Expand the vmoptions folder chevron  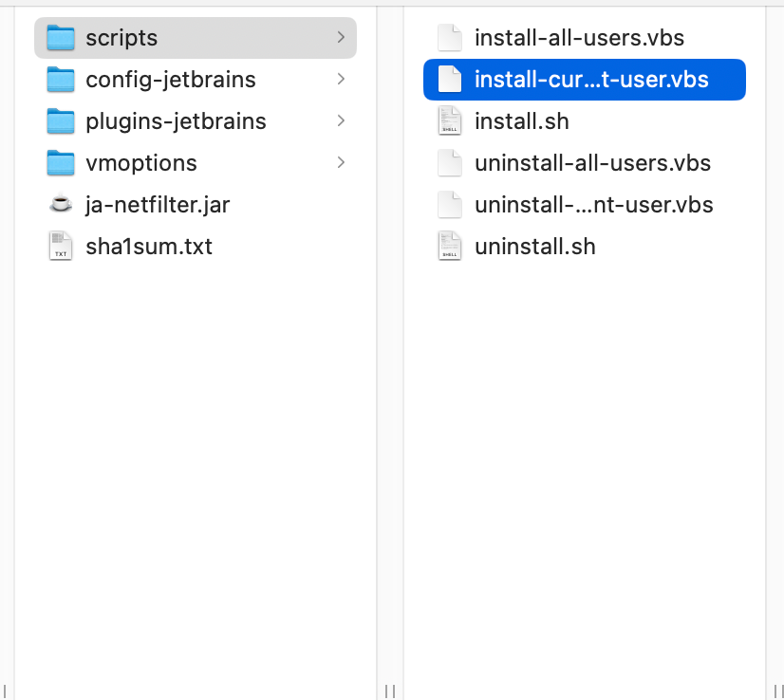tap(341, 163)
